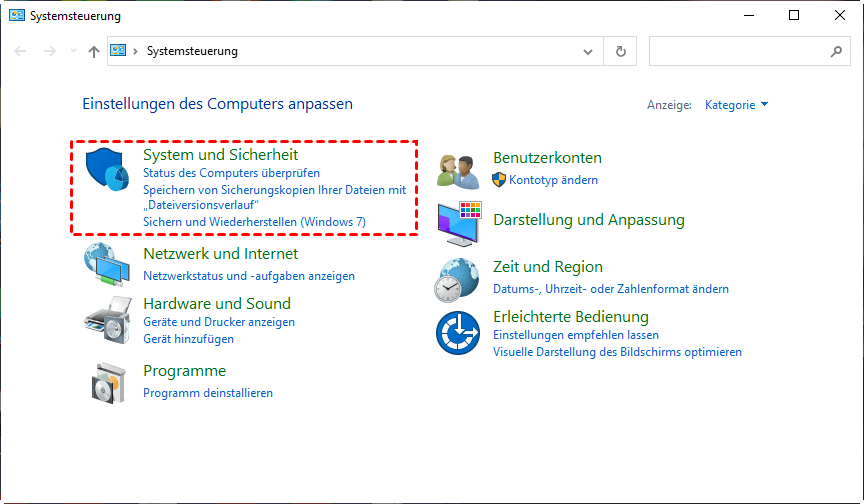864x504 pixels.
Task: Click Geräte und Drucker anzeigen
Action: point(219,322)
